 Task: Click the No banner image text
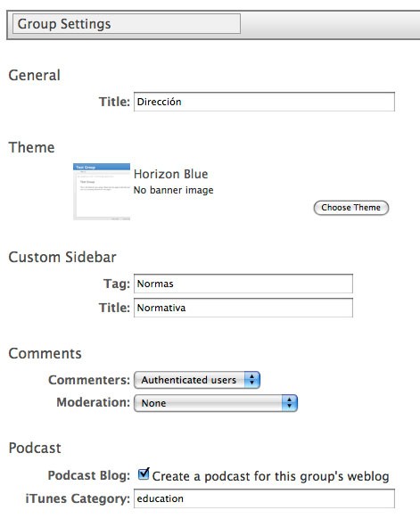173,190
